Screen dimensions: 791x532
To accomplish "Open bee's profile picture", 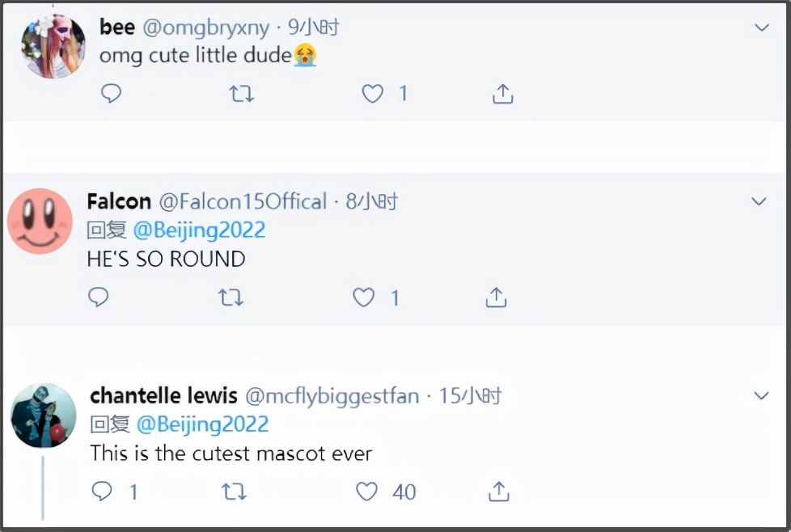I will click(53, 46).
